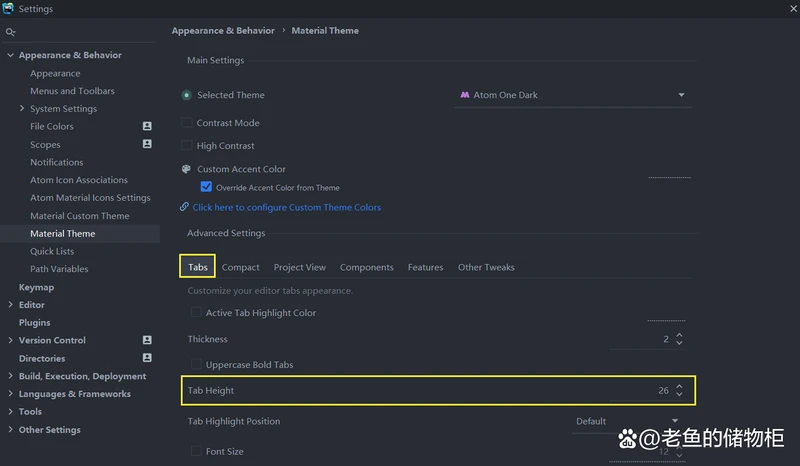Open the Tab Highlight Position Default dropdown

click(628, 422)
